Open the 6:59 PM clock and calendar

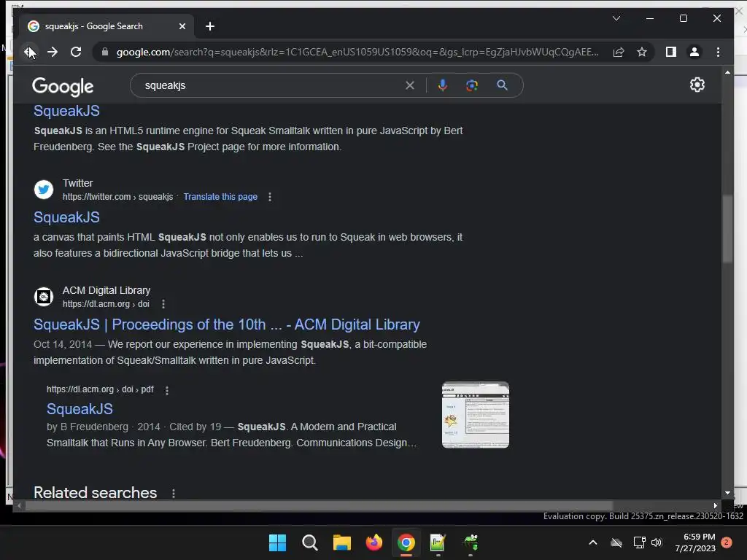(695, 542)
